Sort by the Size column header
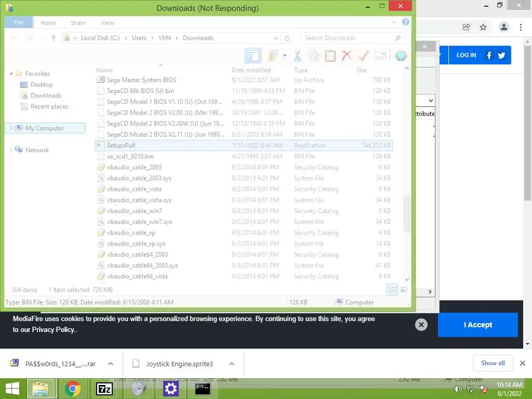Screen dimensions: 532x399 (x=362, y=70)
